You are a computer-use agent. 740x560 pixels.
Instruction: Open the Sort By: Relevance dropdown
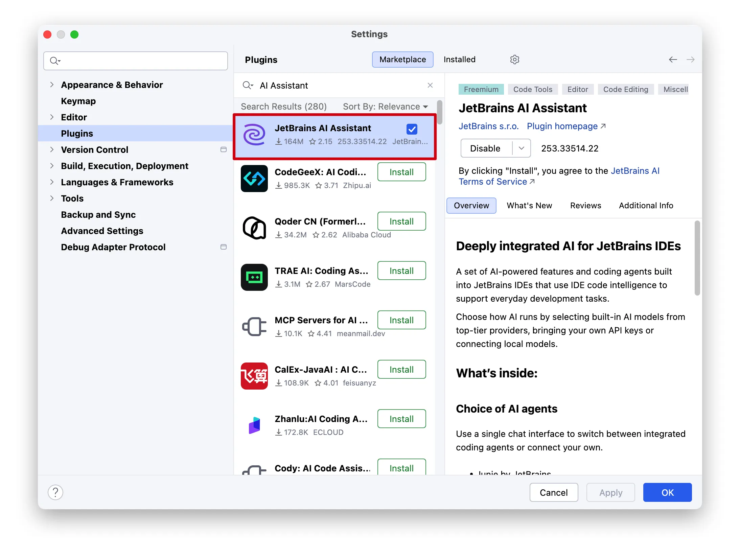coord(385,107)
